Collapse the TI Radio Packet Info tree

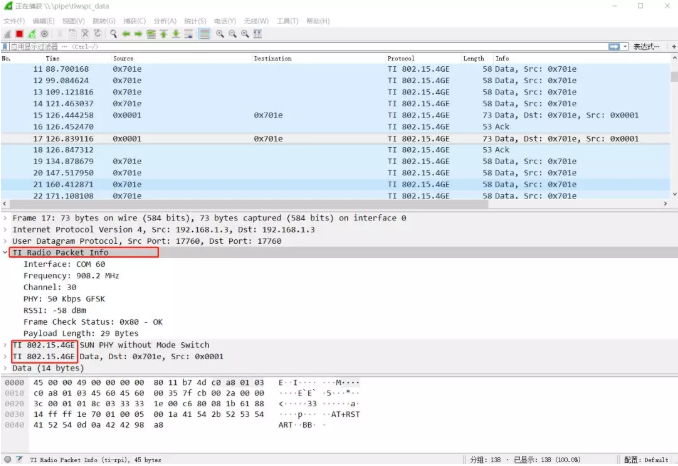point(7,253)
